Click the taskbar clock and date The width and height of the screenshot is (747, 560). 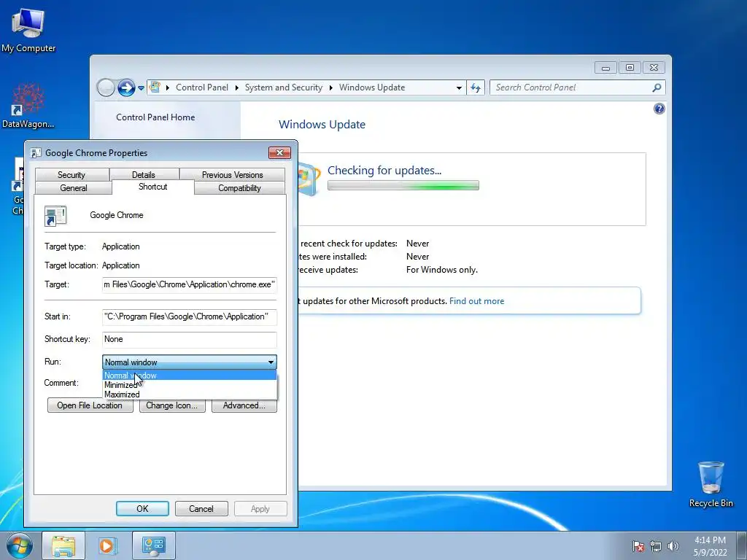click(x=710, y=546)
